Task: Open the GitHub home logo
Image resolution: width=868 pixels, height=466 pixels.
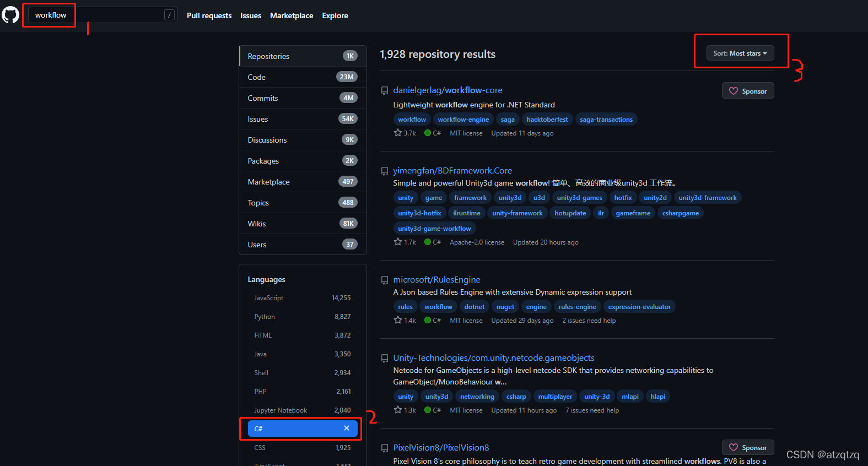Action: pos(10,15)
